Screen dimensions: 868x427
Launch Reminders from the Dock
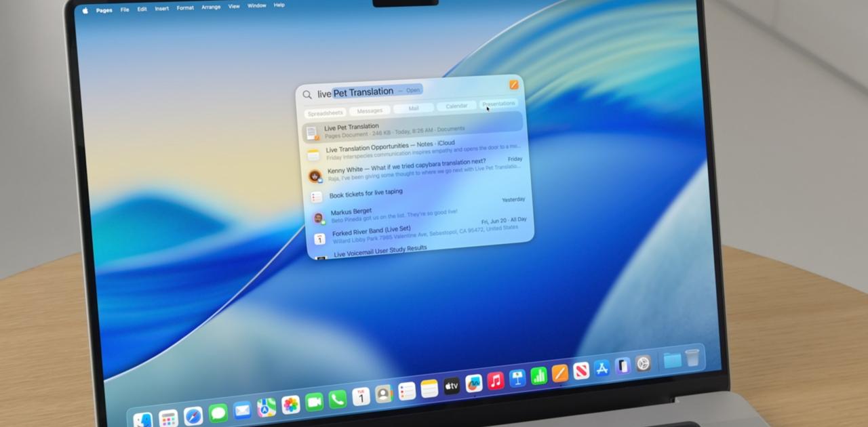[x=407, y=391]
